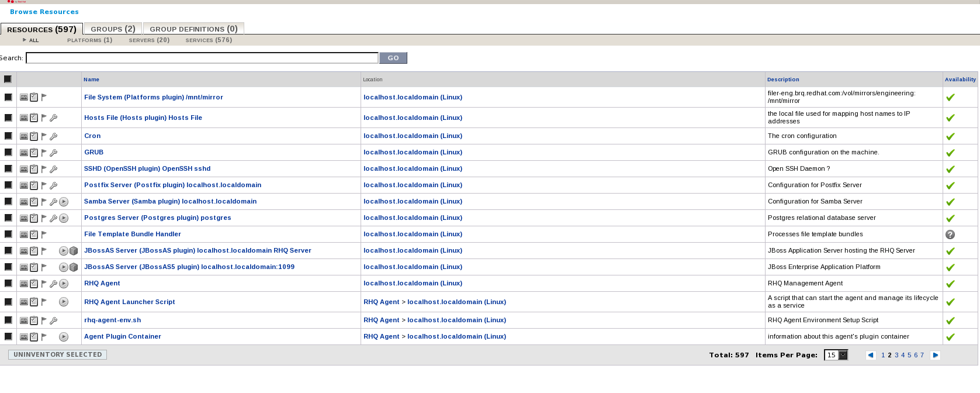980x393 pixels.
Task: Open configuration wrench icon for Postfix Server row
Action: (x=54, y=185)
